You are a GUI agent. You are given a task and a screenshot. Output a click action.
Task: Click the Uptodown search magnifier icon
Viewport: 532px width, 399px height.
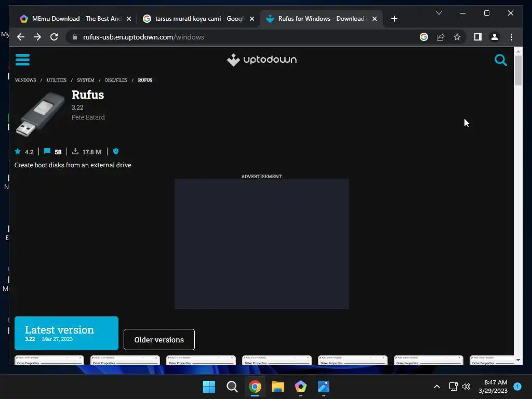(500, 60)
